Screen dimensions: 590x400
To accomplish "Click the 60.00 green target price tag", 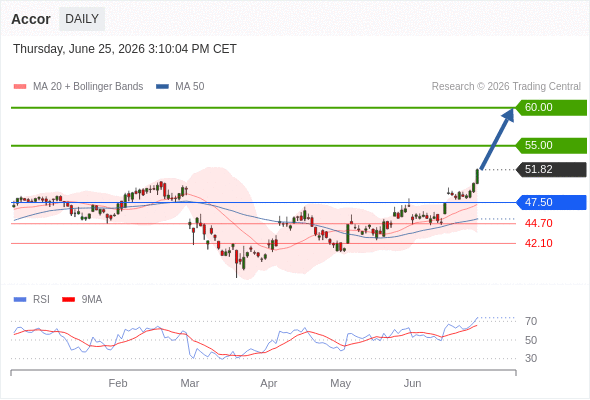I will 550,108.
